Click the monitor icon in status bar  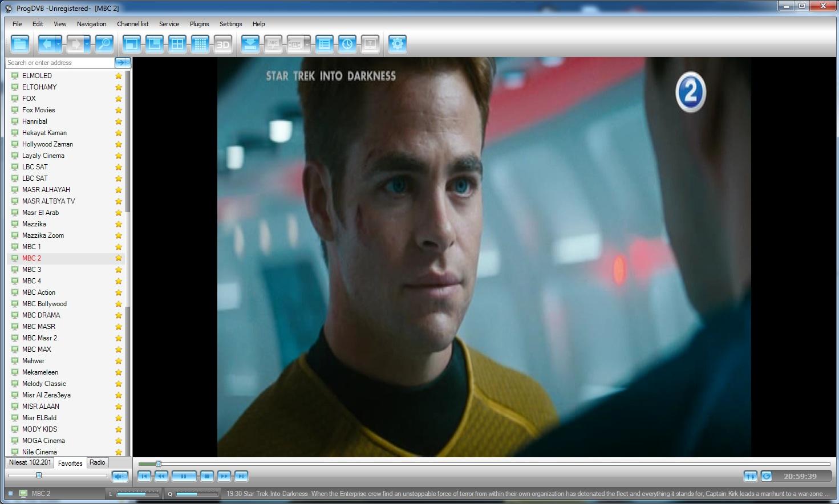(23, 494)
